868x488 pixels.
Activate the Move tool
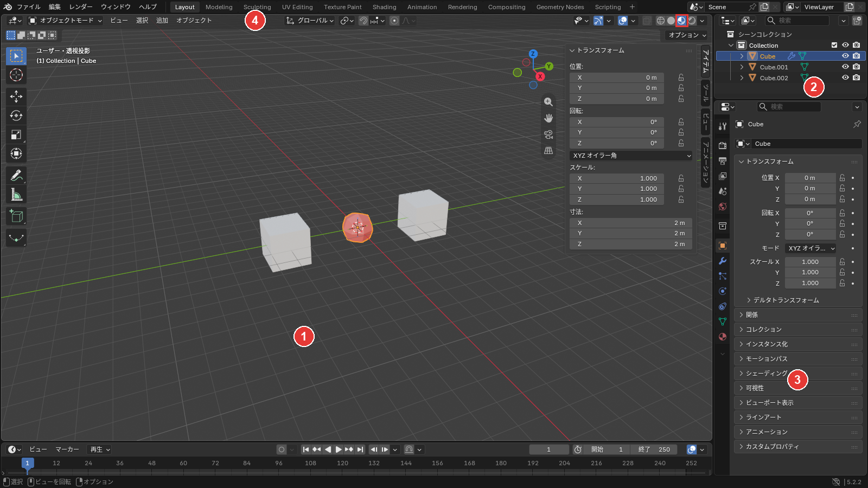[x=16, y=97]
